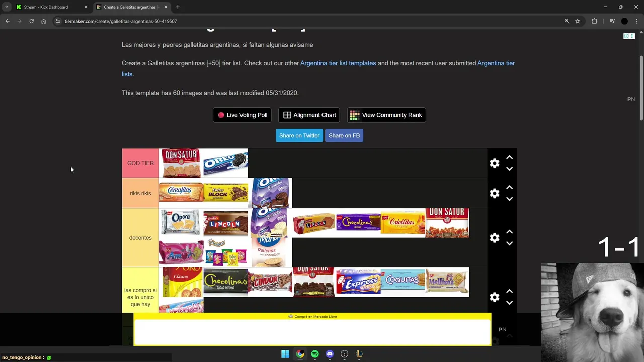
Task: Select 'las compro si es lo unico' label
Action: point(140,297)
